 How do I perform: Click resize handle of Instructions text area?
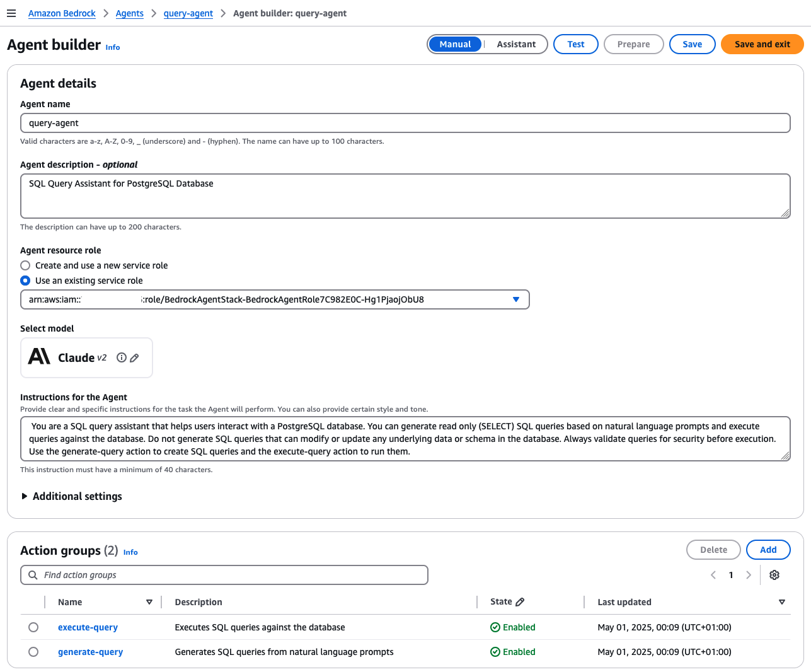click(785, 456)
